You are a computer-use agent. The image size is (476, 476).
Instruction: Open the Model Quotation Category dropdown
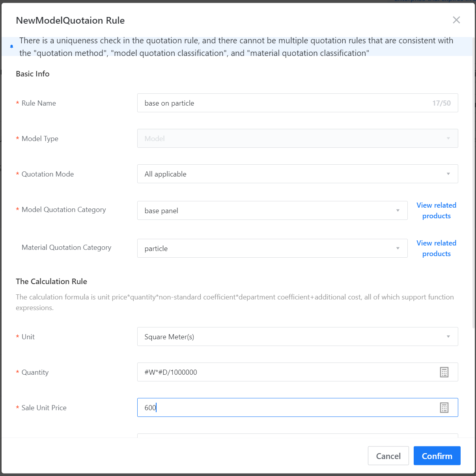[272, 210]
